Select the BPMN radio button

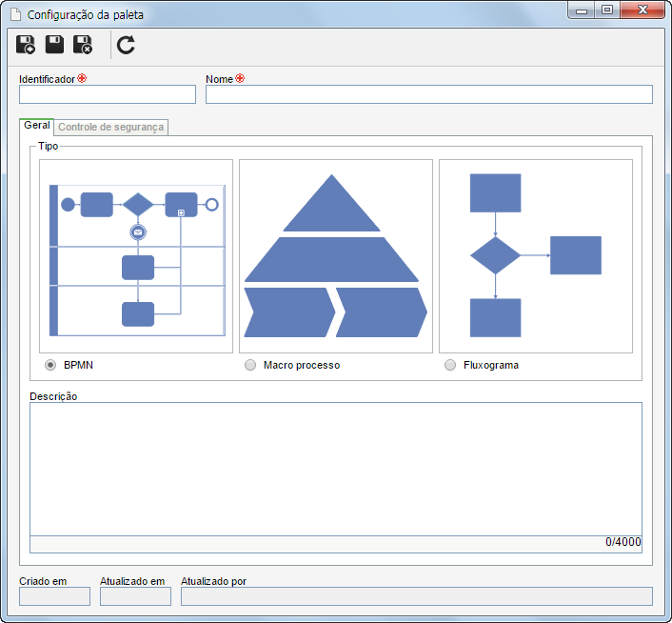tap(50, 365)
